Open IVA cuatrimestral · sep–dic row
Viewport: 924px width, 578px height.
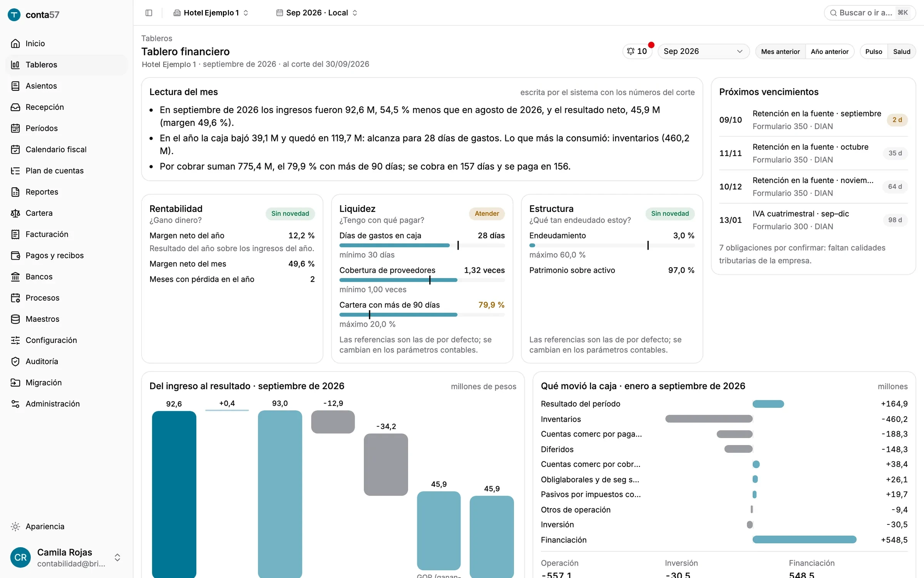(813, 220)
